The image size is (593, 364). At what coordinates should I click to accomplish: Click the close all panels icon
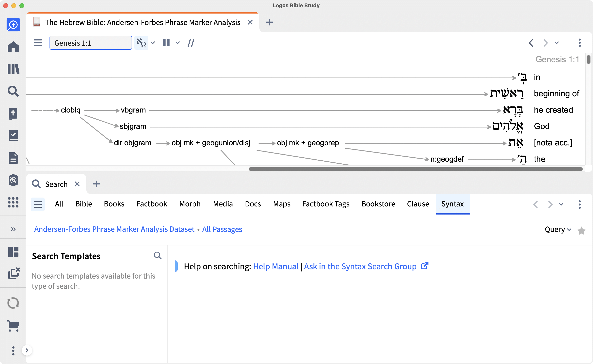14,274
